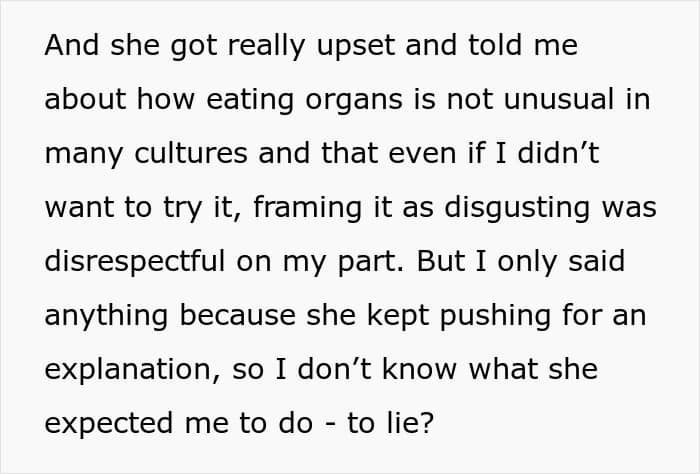Click the word "explanation," in the text
This screenshot has width=700, height=474.
133,370
